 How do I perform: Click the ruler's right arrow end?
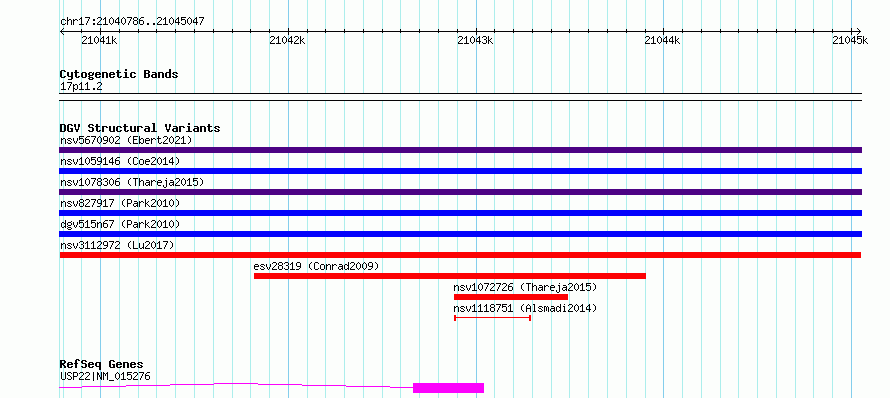pos(859,32)
